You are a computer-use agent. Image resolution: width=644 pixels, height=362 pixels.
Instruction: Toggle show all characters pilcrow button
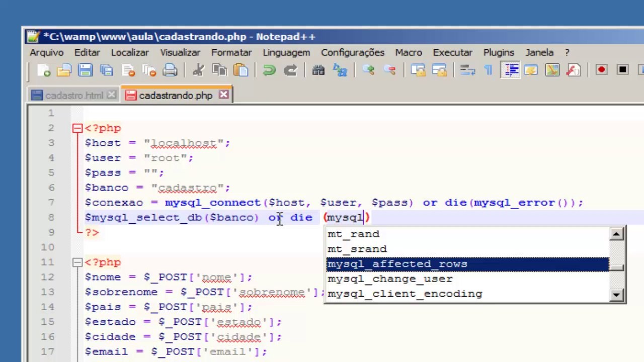(489, 70)
